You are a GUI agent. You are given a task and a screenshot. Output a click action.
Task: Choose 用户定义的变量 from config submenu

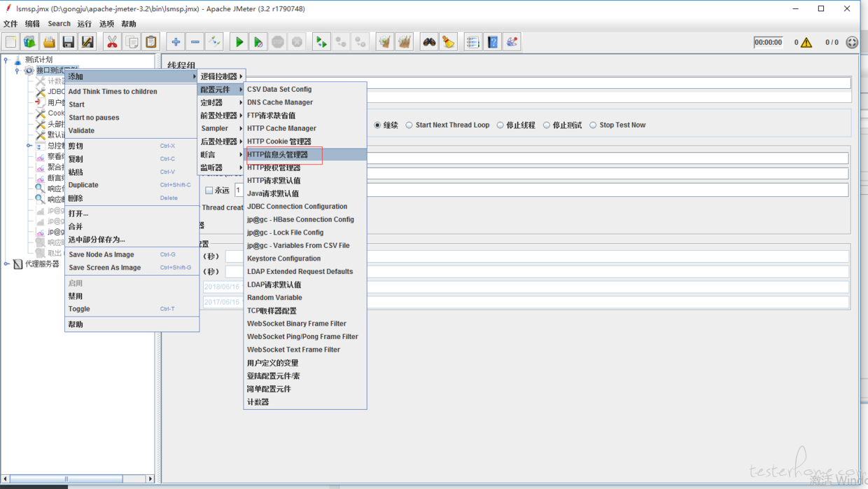tap(305, 363)
